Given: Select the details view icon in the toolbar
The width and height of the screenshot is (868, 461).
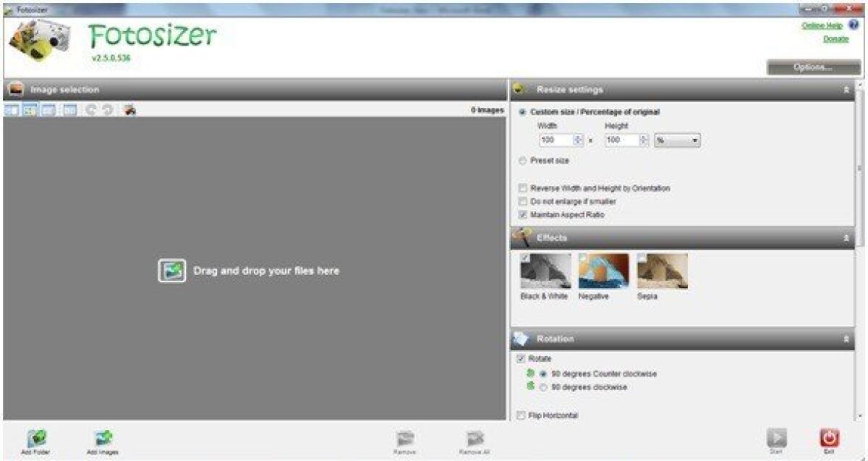Looking at the screenshot, I should click(70, 112).
